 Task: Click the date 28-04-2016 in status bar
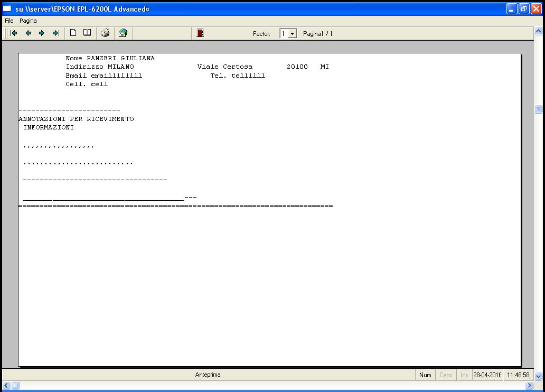tap(487, 375)
